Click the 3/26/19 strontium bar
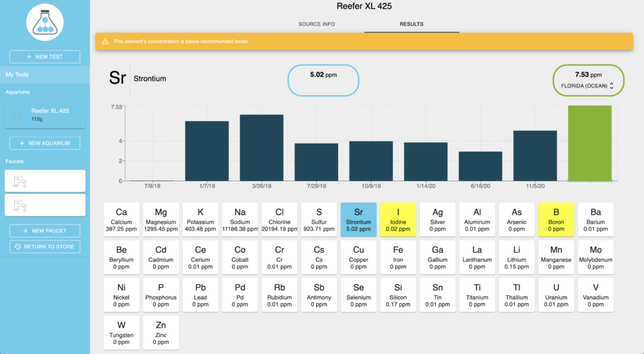Screen dimensions: 644x354 261,148
